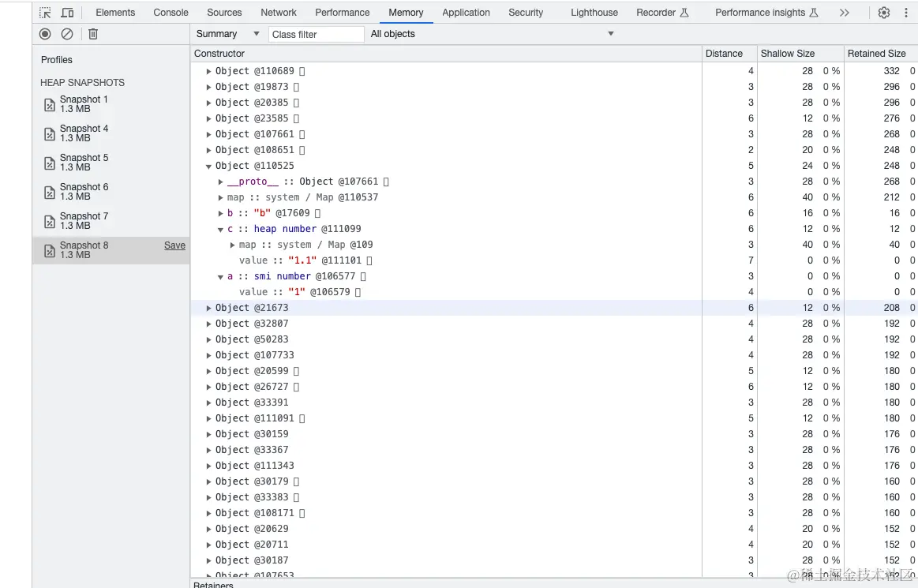
Task: Sort by Constructor column header
Action: tap(446, 54)
